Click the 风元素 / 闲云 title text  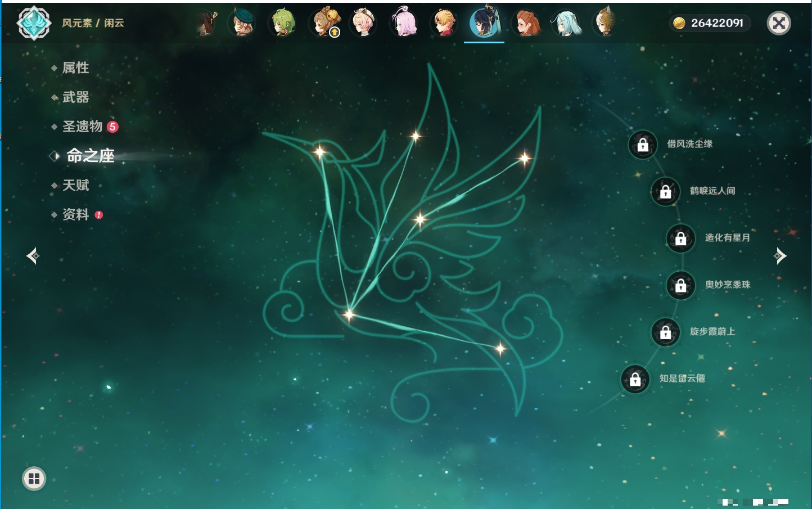[x=93, y=23]
